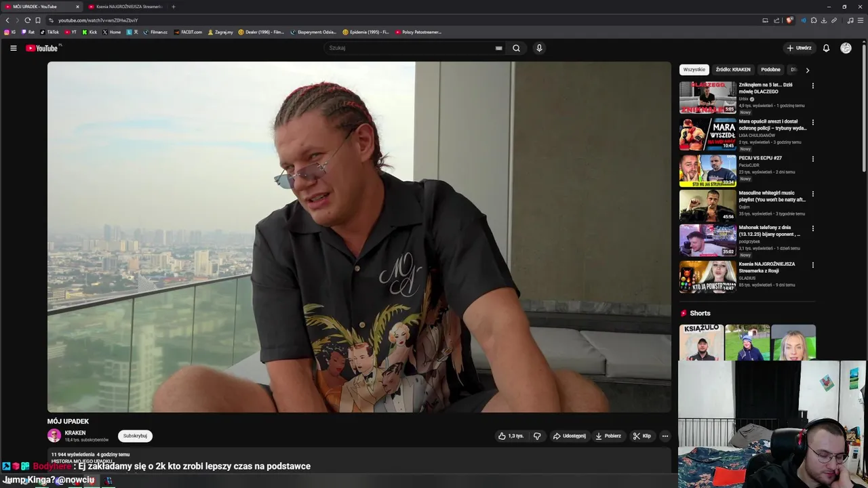Open the browser downloads icon

(824, 20)
